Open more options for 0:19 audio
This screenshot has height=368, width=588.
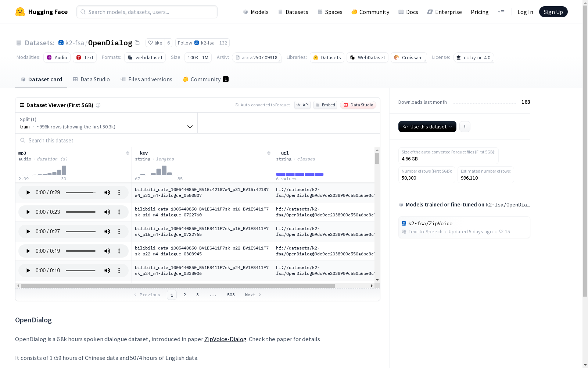[x=119, y=251]
